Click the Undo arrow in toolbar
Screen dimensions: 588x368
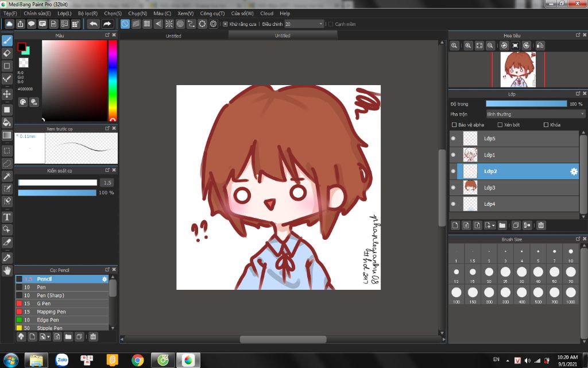pyautogui.click(x=94, y=24)
